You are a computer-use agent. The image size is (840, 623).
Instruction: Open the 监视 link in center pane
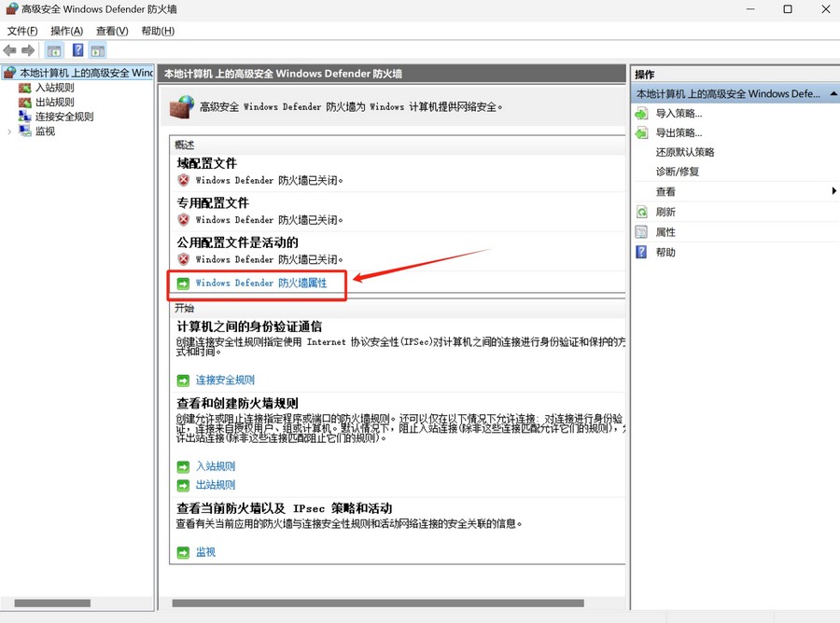pyautogui.click(x=205, y=552)
